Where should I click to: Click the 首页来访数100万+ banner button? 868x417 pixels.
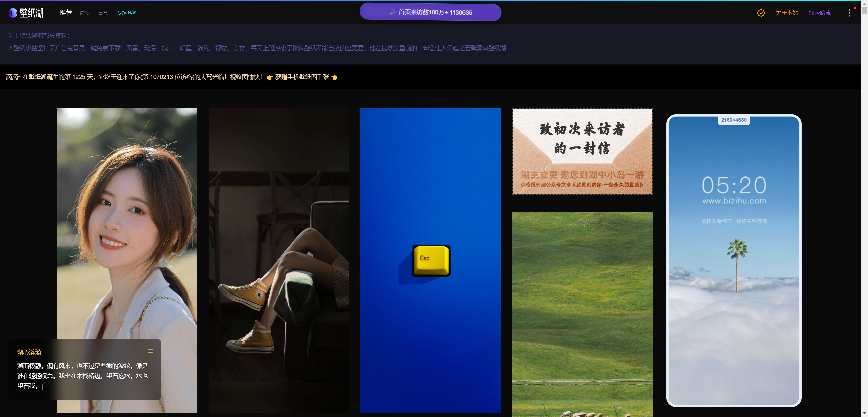pyautogui.click(x=430, y=13)
